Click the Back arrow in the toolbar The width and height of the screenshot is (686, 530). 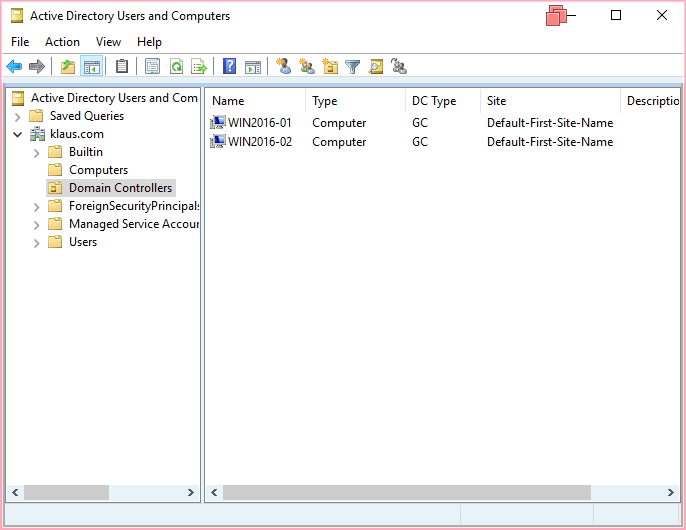[x=14, y=67]
